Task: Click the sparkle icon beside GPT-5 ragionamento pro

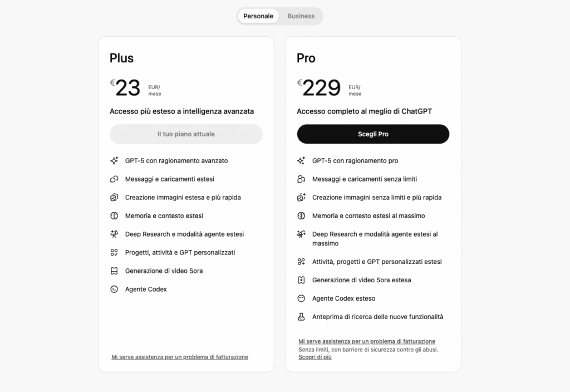Action: point(301,161)
